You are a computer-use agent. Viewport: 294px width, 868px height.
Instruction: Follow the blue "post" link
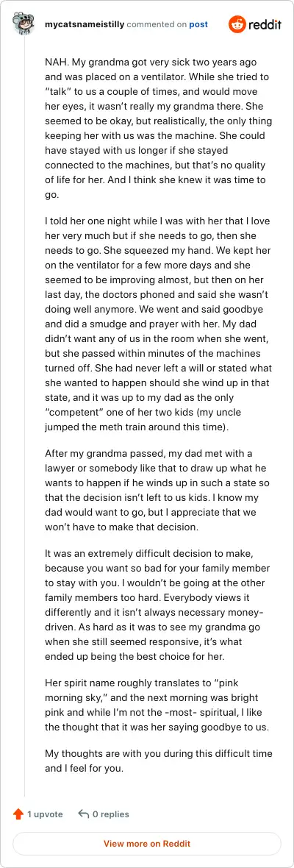(x=198, y=24)
